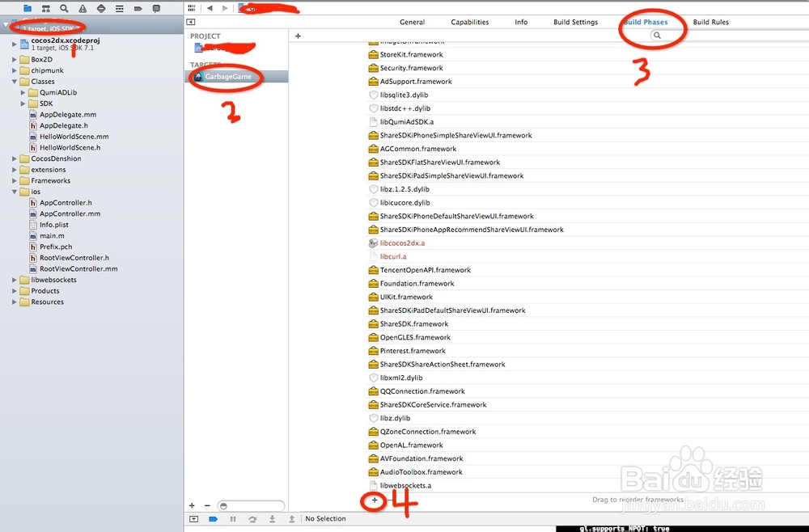Toggle the debug area show/hide icon
Screen dimensions: 809x532
tap(194, 518)
